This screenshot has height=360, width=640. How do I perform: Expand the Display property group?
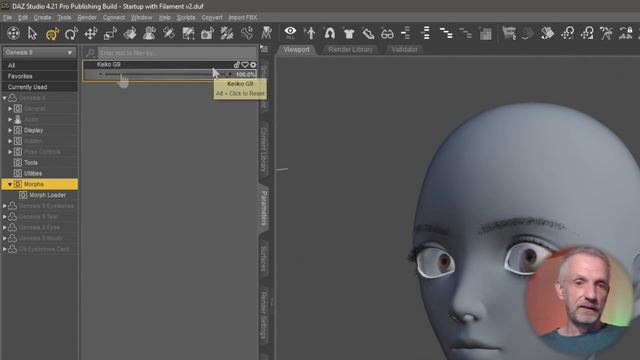click(x=10, y=131)
